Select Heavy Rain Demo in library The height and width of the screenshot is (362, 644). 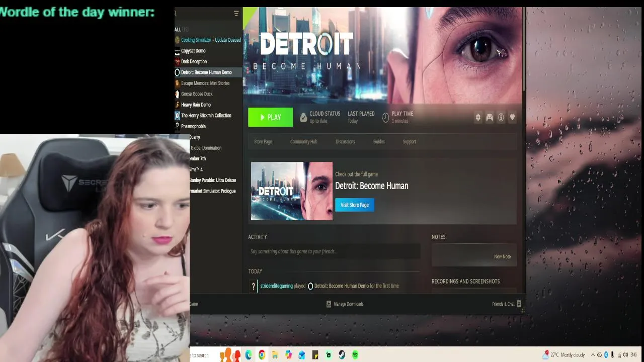[x=208, y=105]
